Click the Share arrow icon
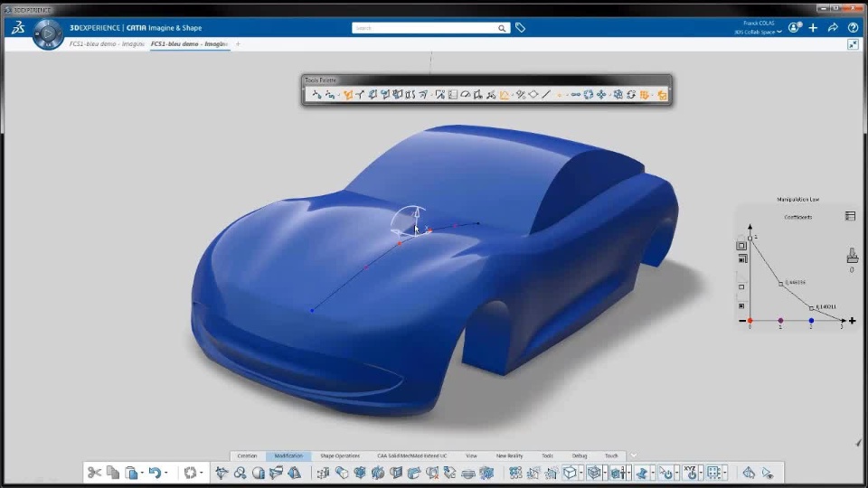This screenshot has height=488, width=868. [833, 28]
